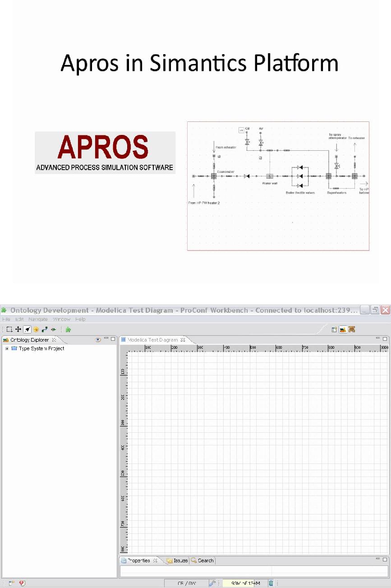Select the green connection tool icon
The height and width of the screenshot is (588, 391).
pos(45,329)
